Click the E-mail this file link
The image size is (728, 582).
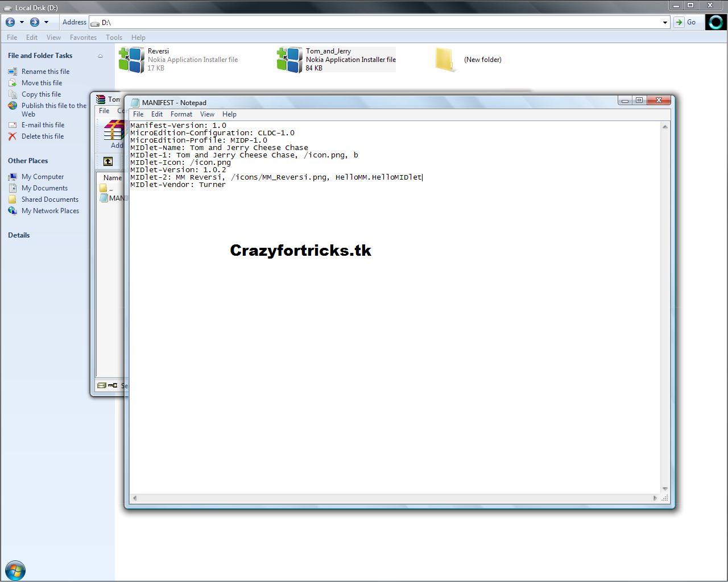pos(43,125)
